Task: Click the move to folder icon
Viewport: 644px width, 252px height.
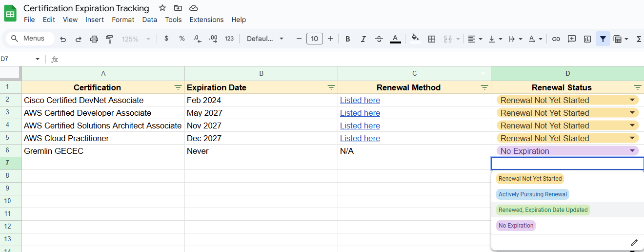Action: tap(178, 8)
